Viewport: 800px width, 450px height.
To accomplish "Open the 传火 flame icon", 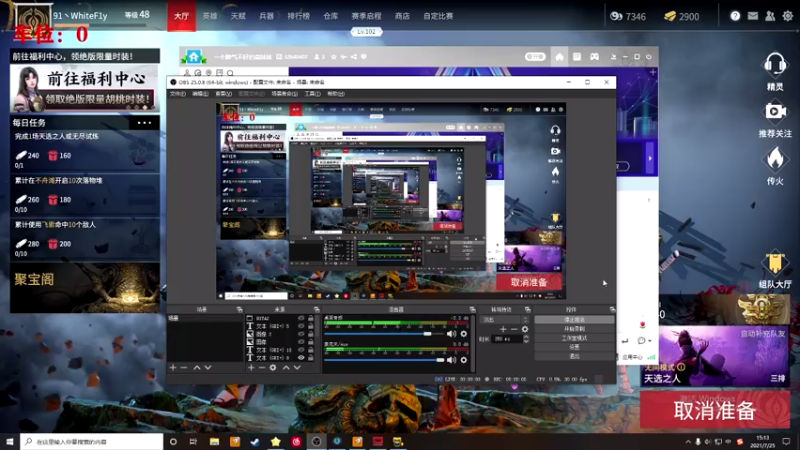I will 774,159.
